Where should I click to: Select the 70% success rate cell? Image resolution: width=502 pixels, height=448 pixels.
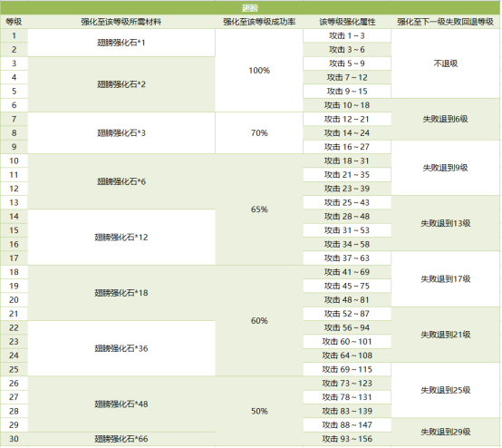coord(259,133)
